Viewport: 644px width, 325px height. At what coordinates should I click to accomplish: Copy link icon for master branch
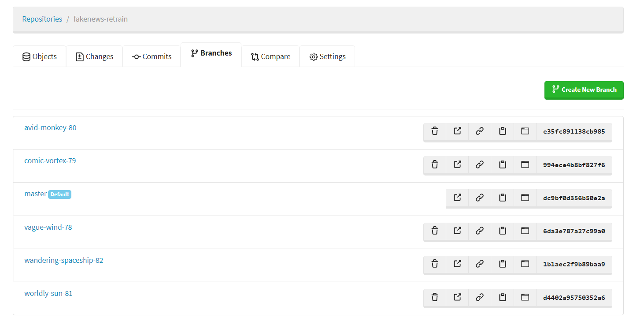tap(480, 198)
